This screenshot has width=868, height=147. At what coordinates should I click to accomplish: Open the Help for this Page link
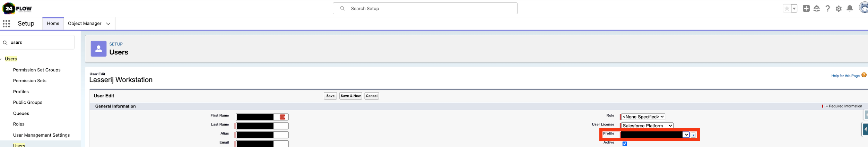point(845,76)
